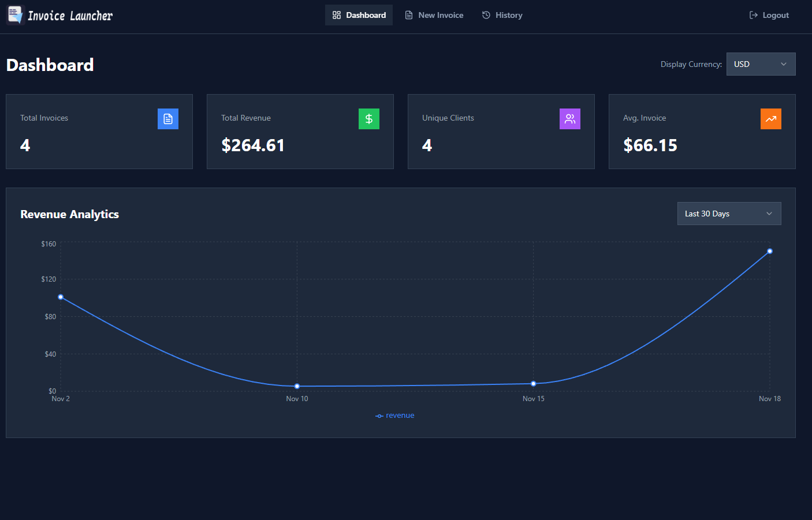Switch to the New Invoice tab
812x520 pixels.
tap(434, 15)
